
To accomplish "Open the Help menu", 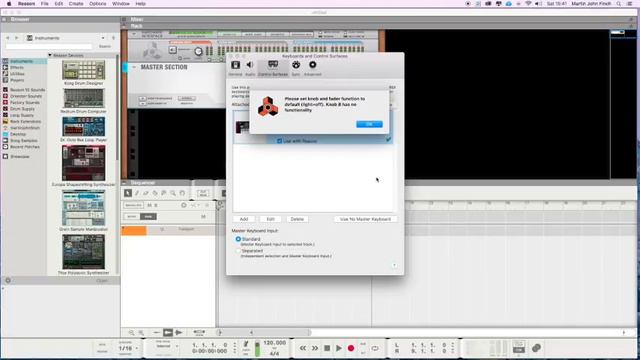I will [140, 4].
